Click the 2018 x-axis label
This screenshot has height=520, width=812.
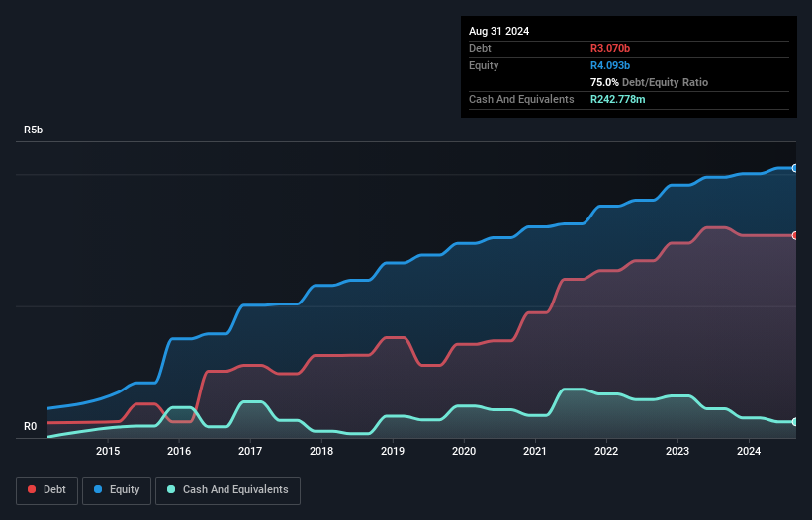click(x=321, y=451)
